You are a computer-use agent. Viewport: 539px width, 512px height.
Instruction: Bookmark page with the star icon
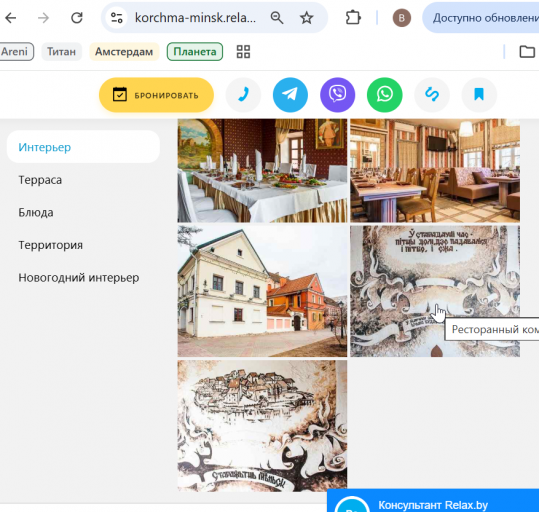(306, 18)
